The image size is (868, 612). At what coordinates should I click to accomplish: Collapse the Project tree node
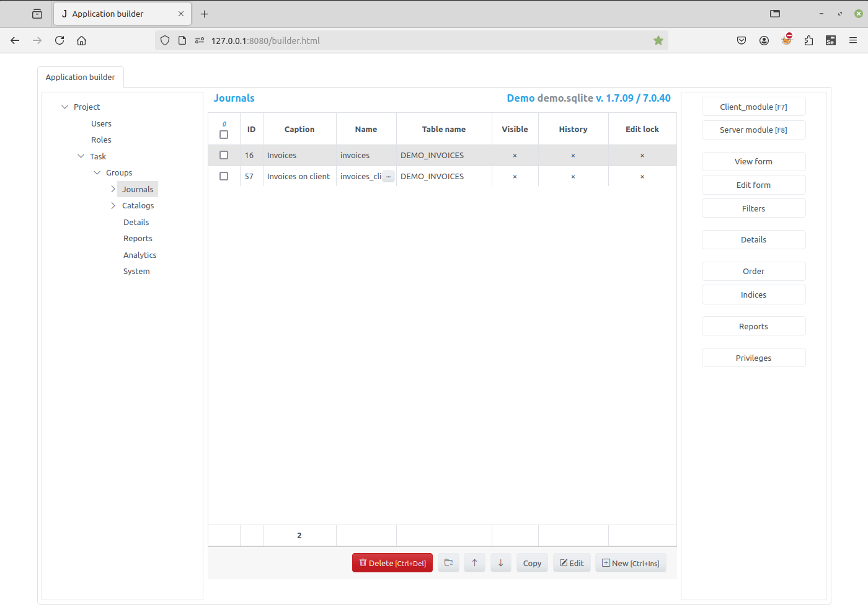[64, 107]
